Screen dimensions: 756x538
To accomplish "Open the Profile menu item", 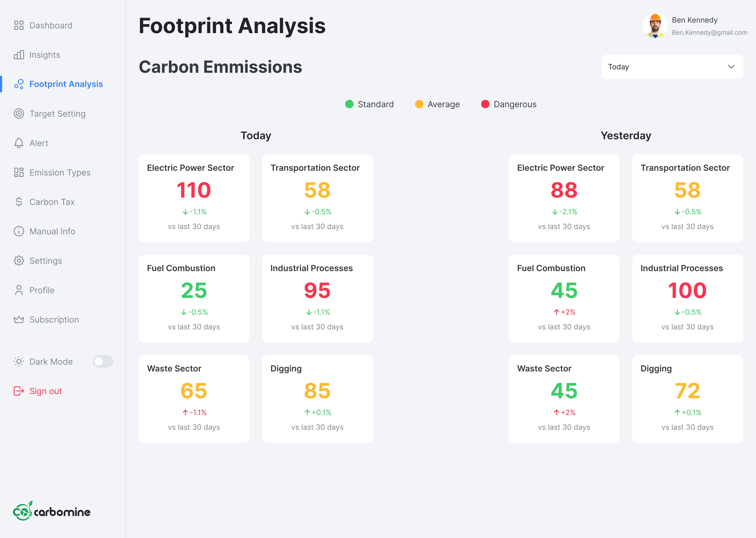I will (x=42, y=290).
